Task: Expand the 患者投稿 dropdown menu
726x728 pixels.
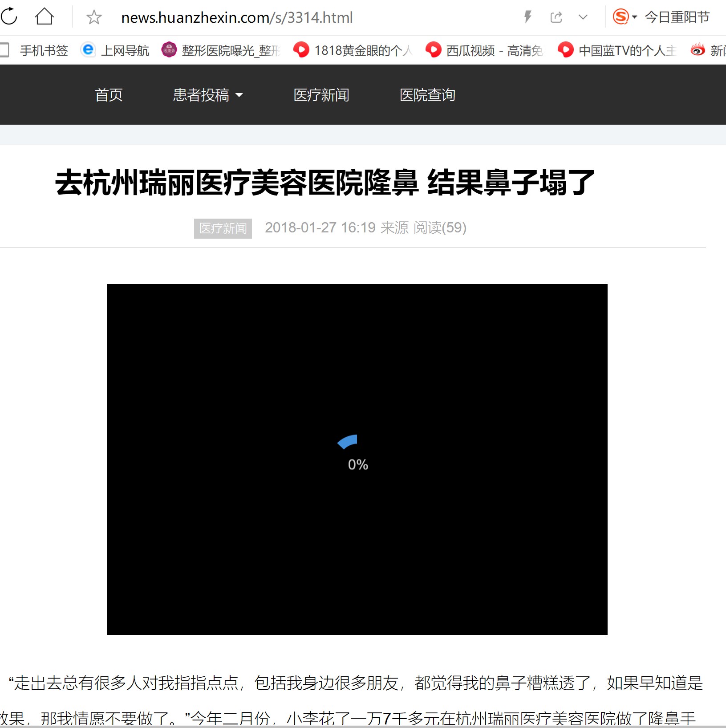Action: (208, 95)
